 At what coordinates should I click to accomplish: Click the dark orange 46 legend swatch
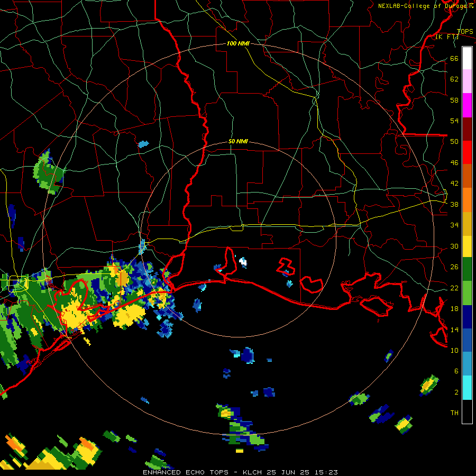pyautogui.click(x=467, y=176)
